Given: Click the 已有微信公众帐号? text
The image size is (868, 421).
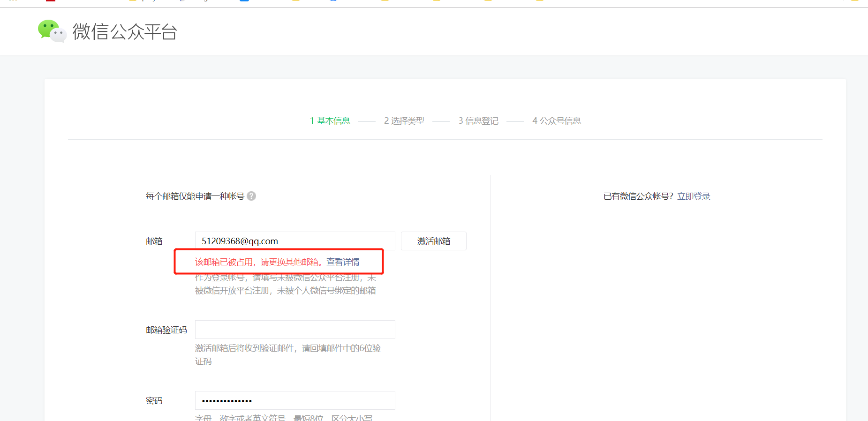Looking at the screenshot, I should [x=638, y=196].
